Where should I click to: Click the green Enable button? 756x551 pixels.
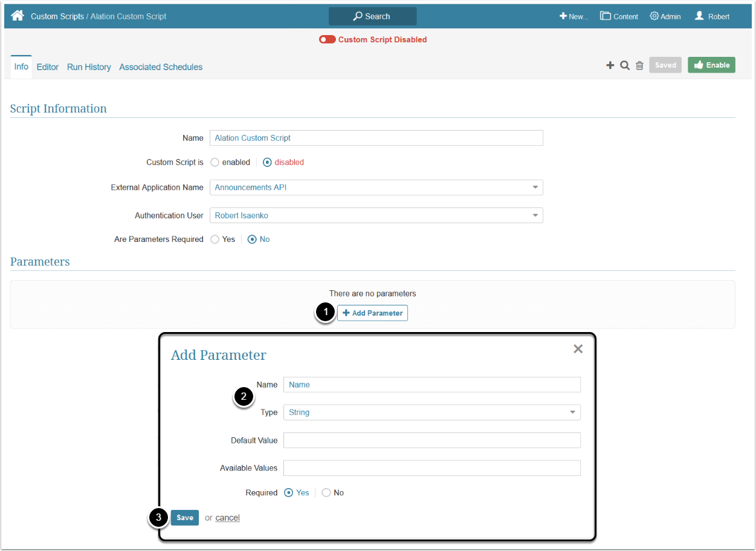[711, 65]
